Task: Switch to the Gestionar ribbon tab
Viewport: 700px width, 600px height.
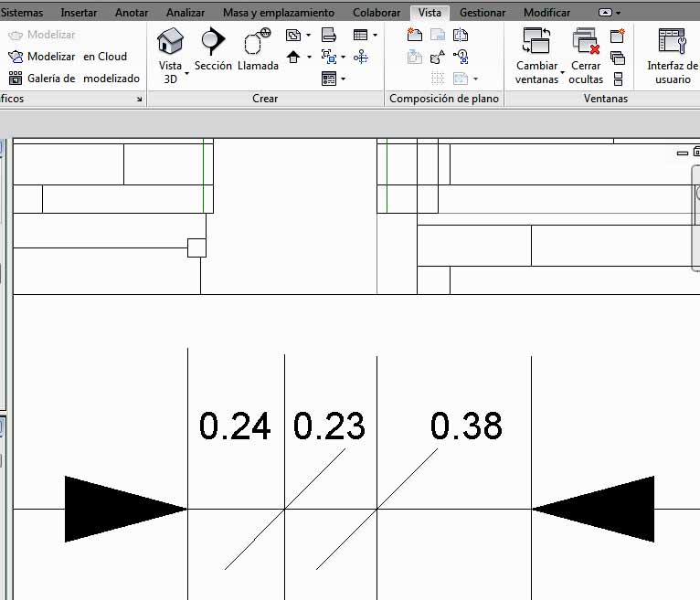Action: point(483,13)
